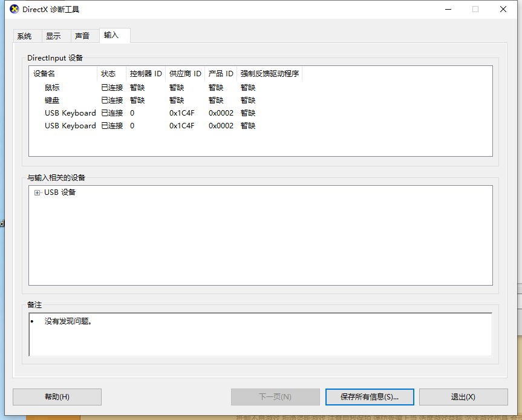Click 已连接 status in 鼠标 row
Screen dimensions: 522x420
tap(112, 88)
